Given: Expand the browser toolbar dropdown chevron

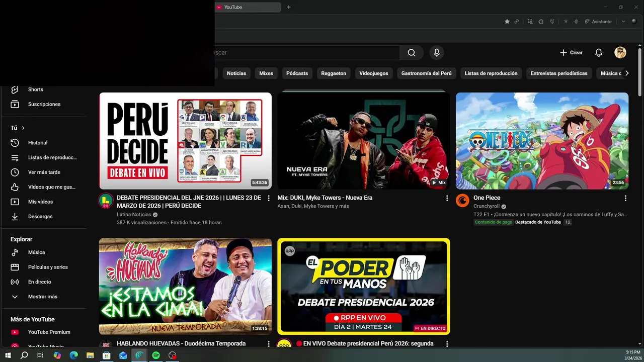Looking at the screenshot, I should click(623, 22).
